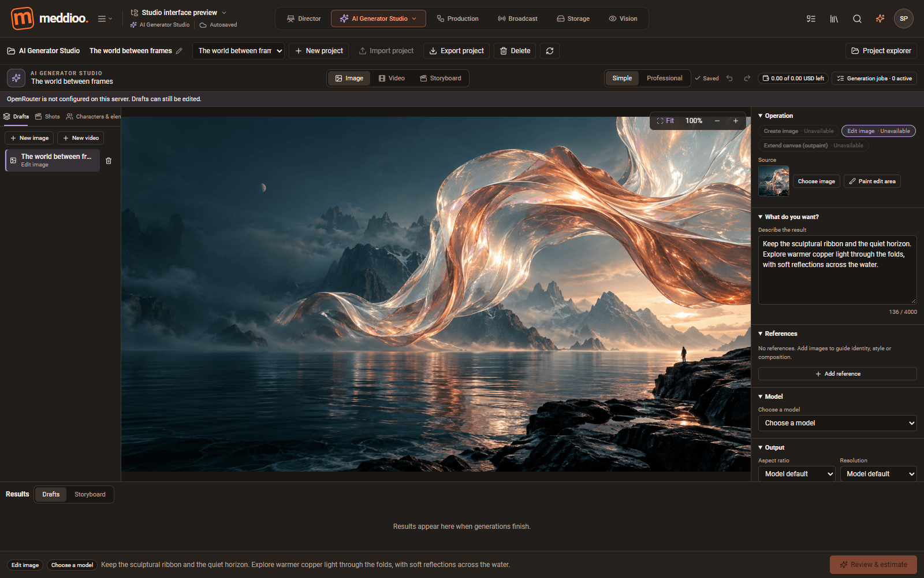This screenshot has width=924, height=578.
Task: Zoom in the canvas with plus
Action: point(736,121)
